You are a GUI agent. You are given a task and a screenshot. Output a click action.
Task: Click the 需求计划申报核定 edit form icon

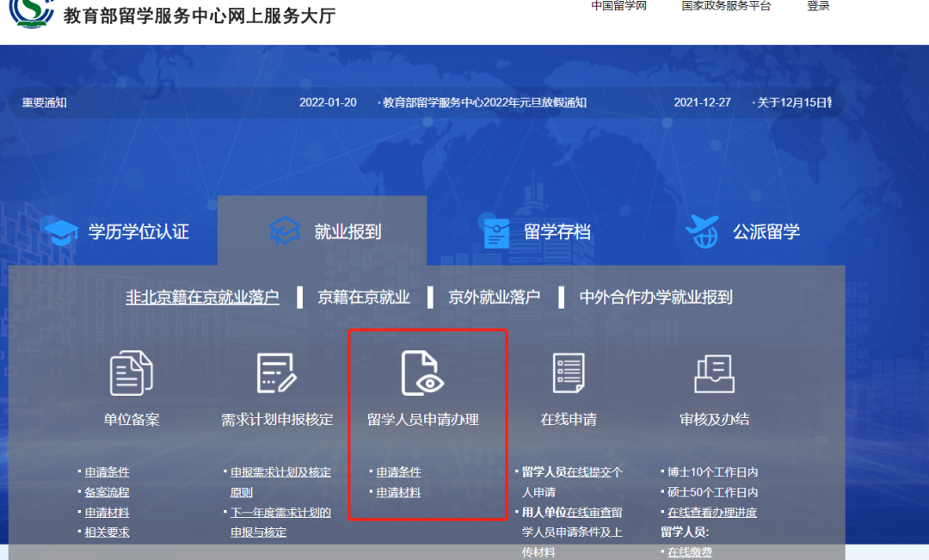(277, 373)
